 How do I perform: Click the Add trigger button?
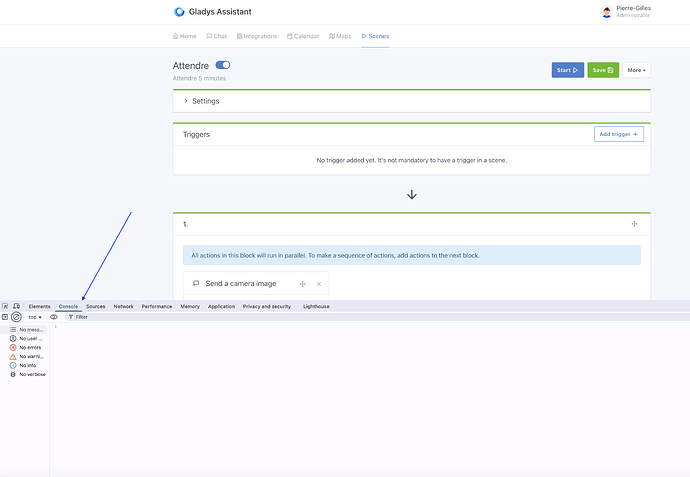[618, 134]
